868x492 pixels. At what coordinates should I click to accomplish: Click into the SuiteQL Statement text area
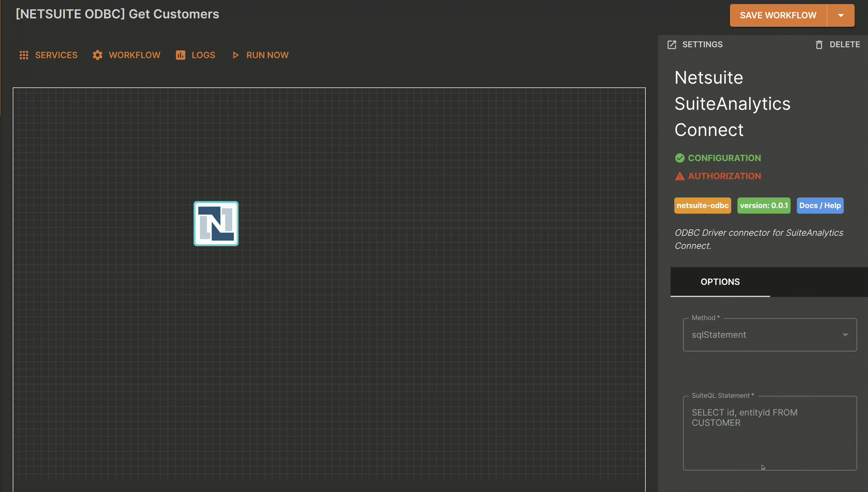(x=770, y=433)
